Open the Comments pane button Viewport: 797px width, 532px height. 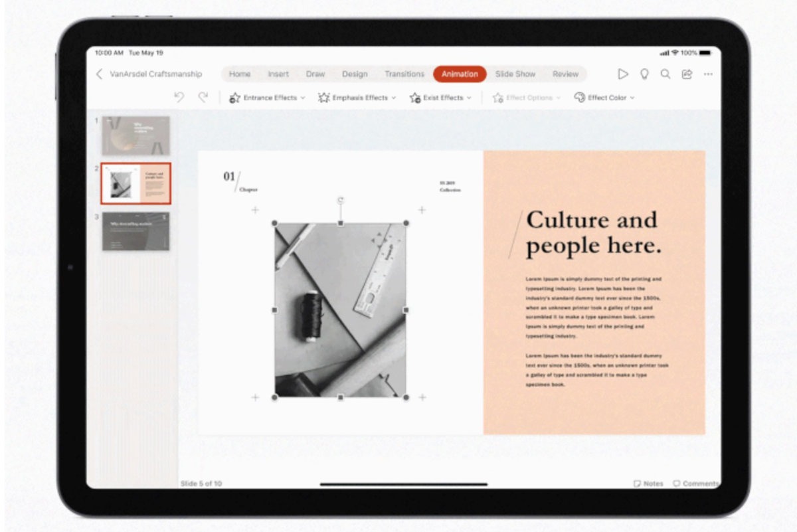click(695, 484)
